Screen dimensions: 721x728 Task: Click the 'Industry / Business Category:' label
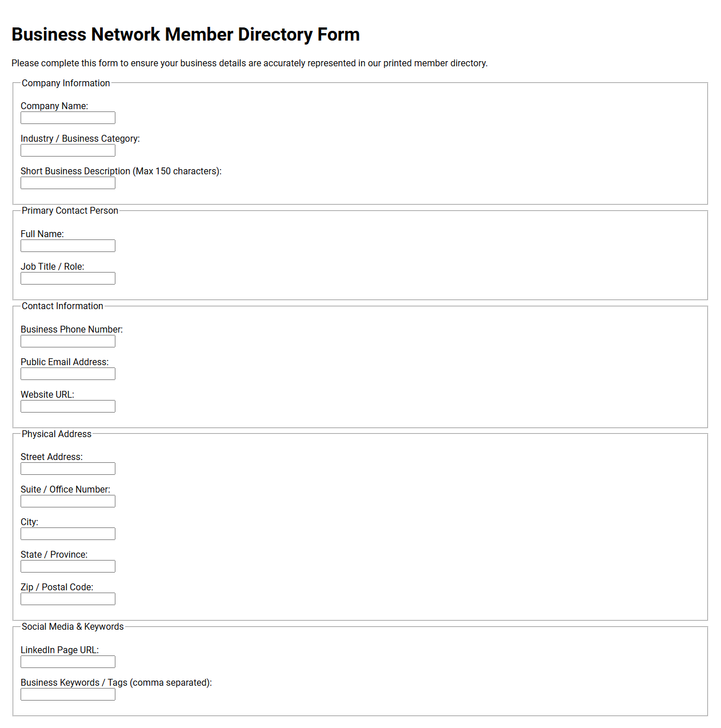pyautogui.click(x=80, y=138)
